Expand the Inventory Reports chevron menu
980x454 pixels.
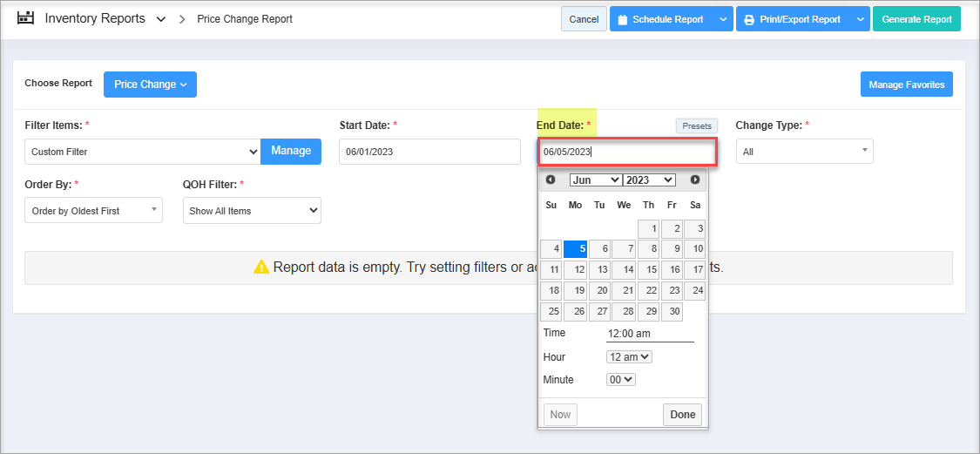pyautogui.click(x=161, y=19)
